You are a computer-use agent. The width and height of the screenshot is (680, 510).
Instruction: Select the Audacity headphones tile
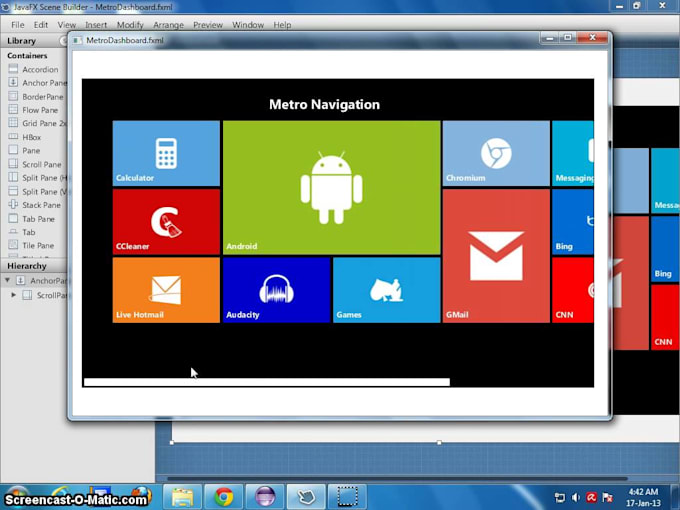[276, 290]
